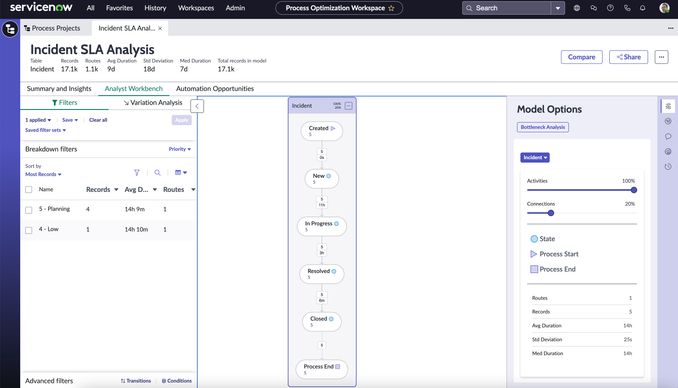Switch to Variation Analysis tab
The width and height of the screenshot is (678, 388).
[153, 103]
